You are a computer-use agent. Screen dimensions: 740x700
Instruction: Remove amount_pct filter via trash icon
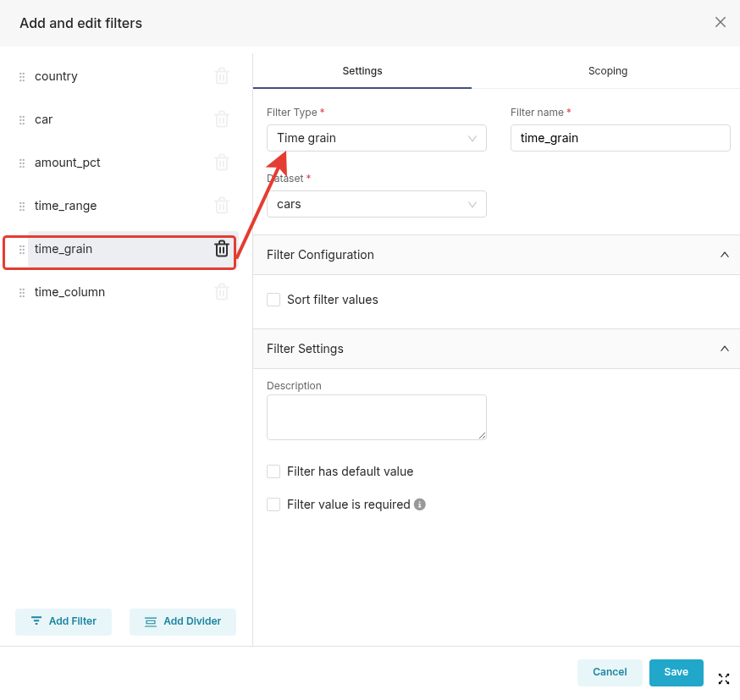point(222,163)
